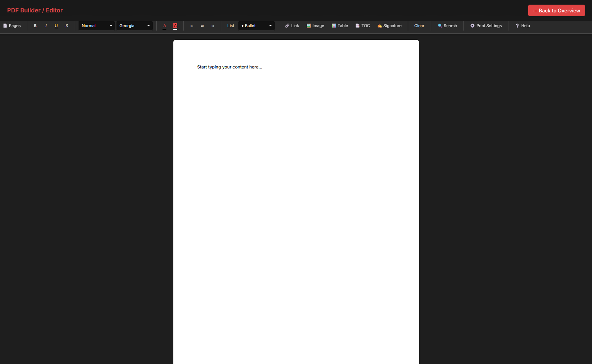The height and width of the screenshot is (364, 592).
Task: Insert a table
Action: pos(340,26)
